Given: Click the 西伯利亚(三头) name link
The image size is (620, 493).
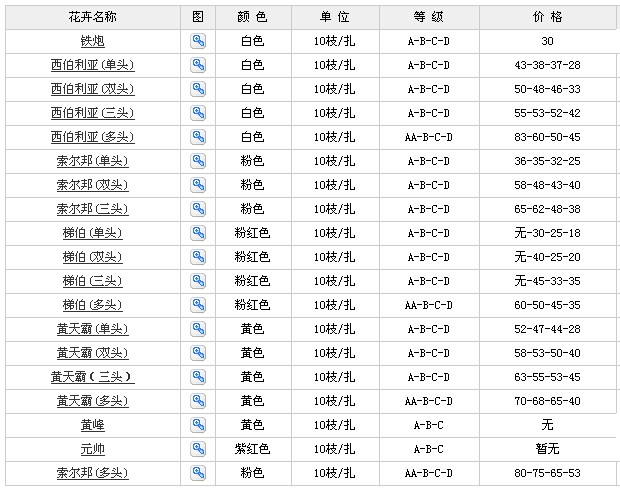Looking at the screenshot, I should click(x=93, y=113).
